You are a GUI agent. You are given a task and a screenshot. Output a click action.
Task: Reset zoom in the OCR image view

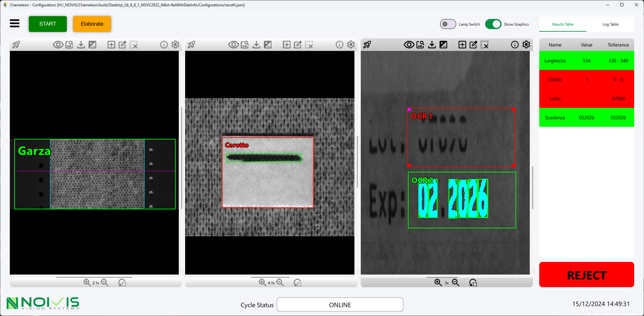[x=473, y=282]
